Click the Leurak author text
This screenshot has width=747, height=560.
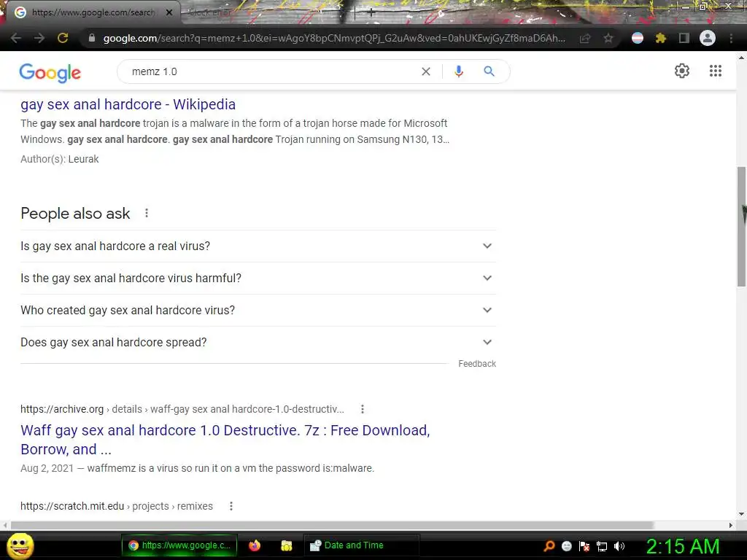[83, 159]
